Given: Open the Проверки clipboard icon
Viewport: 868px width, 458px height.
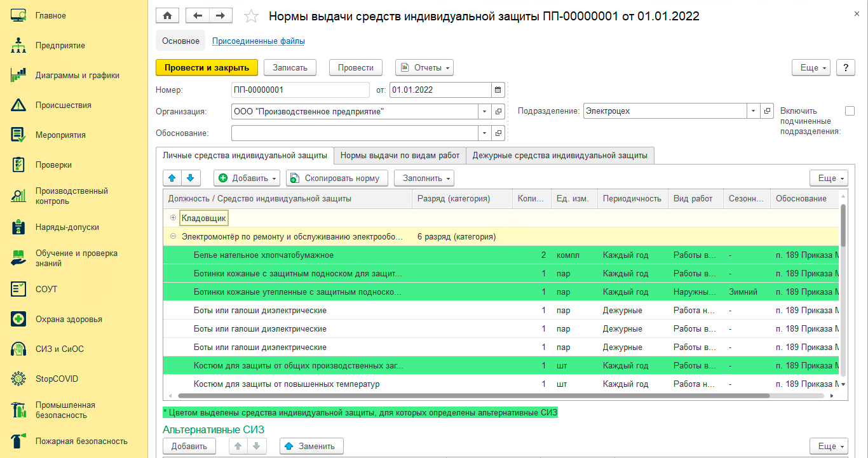Looking at the screenshot, I should 18,165.
